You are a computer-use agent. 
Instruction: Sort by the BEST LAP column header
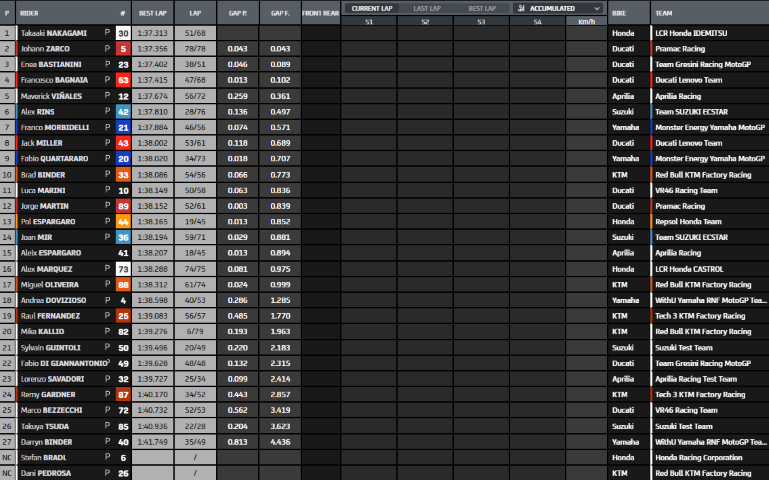(153, 13)
